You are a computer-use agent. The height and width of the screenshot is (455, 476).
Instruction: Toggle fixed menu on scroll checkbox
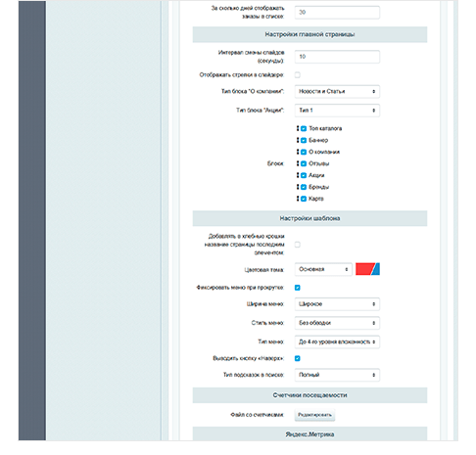click(298, 288)
